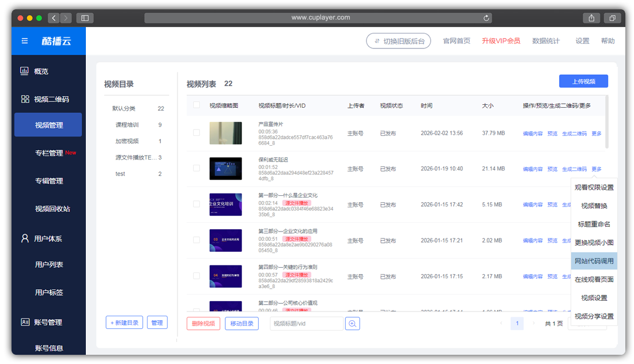Image resolution: width=634 pixels, height=364 pixels.
Task: Click the + 新建目录 button
Action: pyautogui.click(x=124, y=323)
